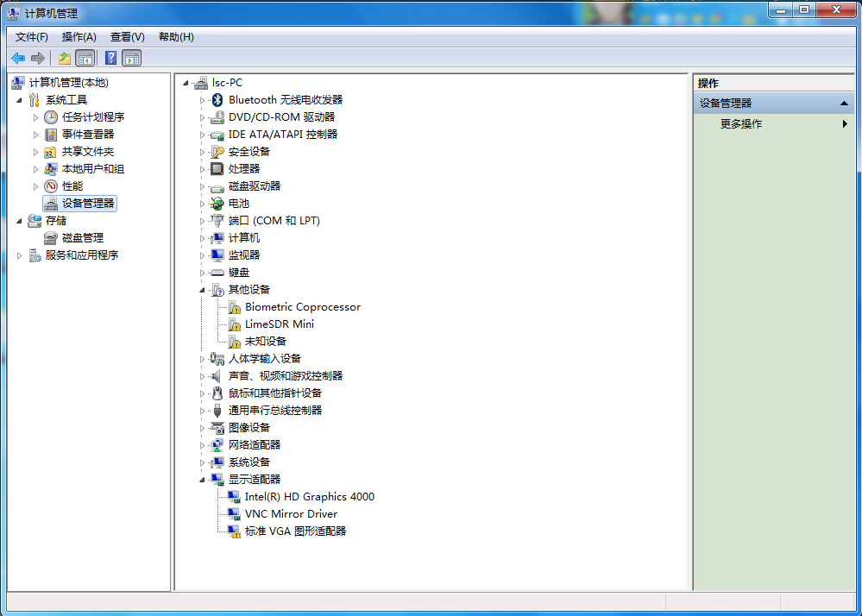Select Intel(R) HD Graphics 4000 device
The image size is (862, 616).
click(310, 497)
